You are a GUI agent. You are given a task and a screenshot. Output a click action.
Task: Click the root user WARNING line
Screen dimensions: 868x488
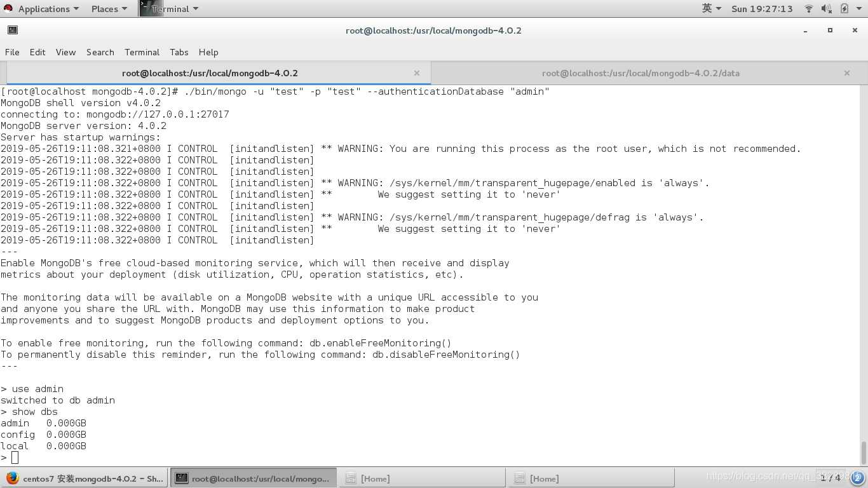401,149
